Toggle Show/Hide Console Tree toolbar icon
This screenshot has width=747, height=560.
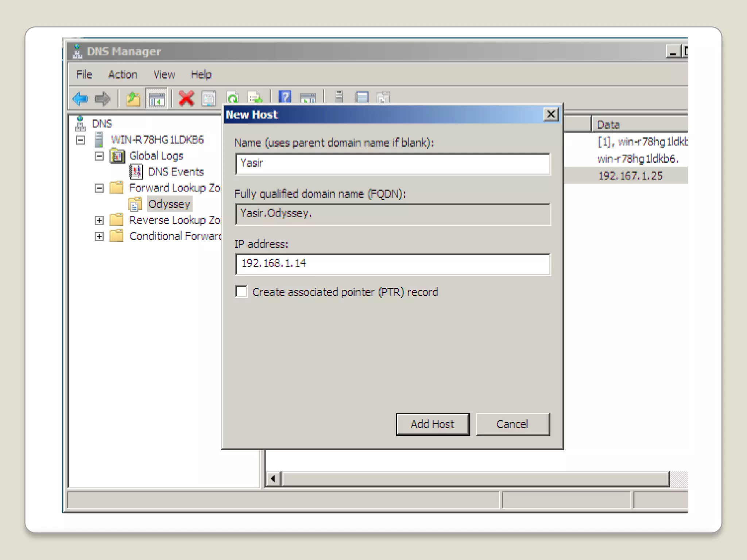(156, 99)
